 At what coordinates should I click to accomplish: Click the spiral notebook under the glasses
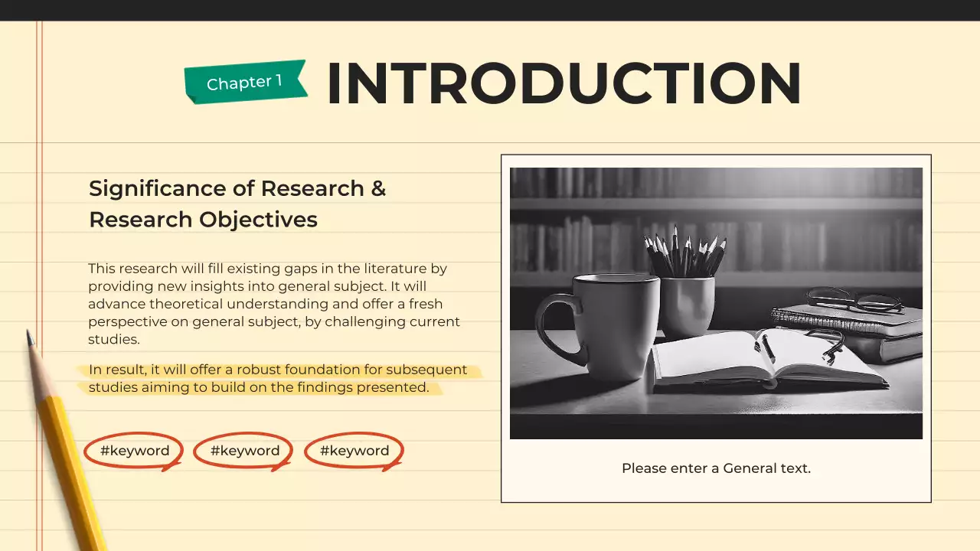click(x=850, y=320)
